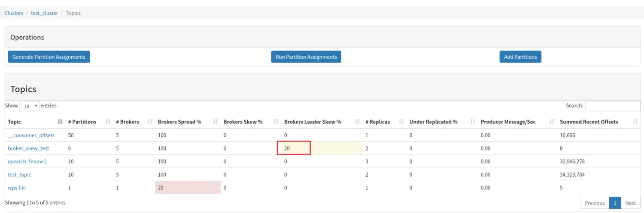This screenshot has width=644, height=213.
Task: Open test_cluster breadcrumb link
Action: (44, 13)
